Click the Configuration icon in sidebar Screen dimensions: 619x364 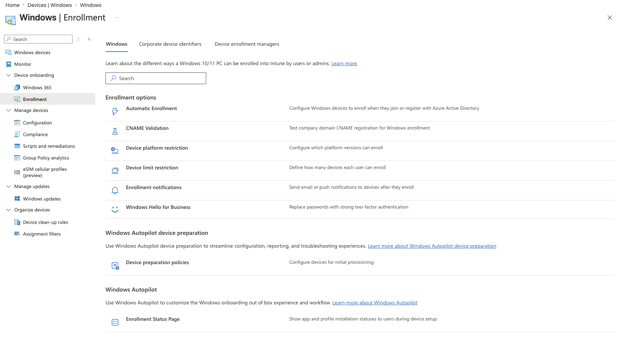pyautogui.click(x=17, y=123)
